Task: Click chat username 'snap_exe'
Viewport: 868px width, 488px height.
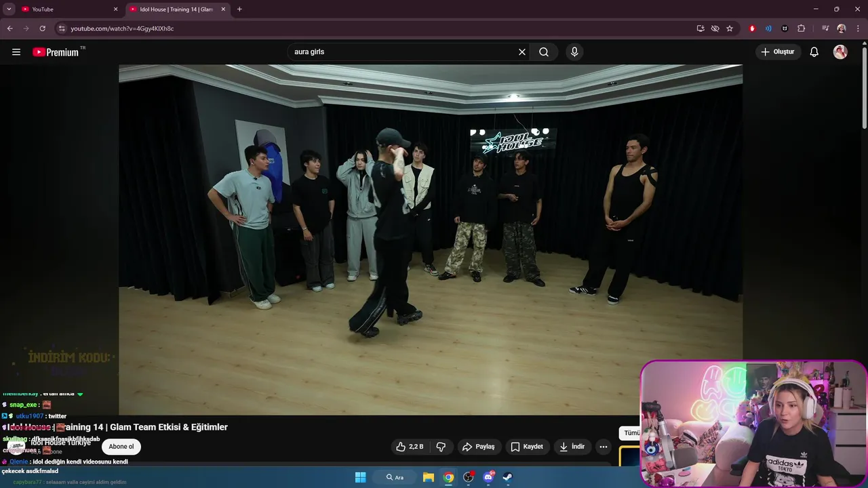Action: tap(23, 405)
